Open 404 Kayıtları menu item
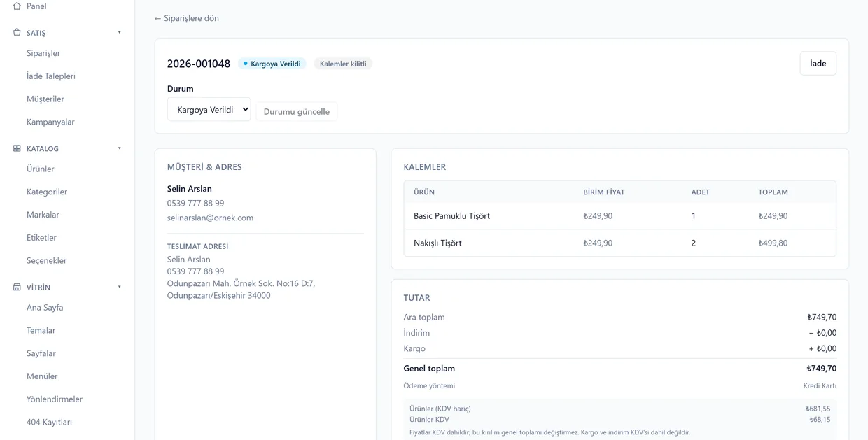The height and width of the screenshot is (440, 868). tap(49, 422)
